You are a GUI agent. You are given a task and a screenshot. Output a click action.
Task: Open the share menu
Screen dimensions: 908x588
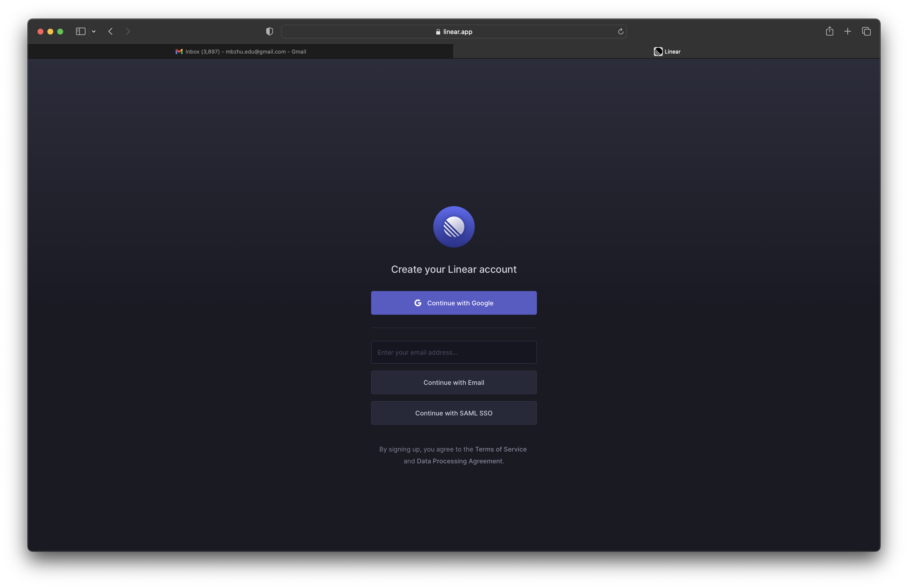tap(830, 32)
